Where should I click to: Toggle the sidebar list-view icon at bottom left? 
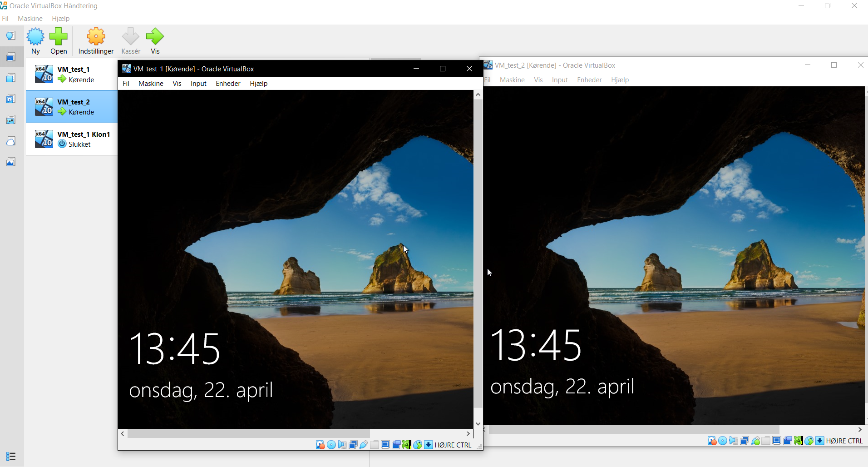coord(11,456)
